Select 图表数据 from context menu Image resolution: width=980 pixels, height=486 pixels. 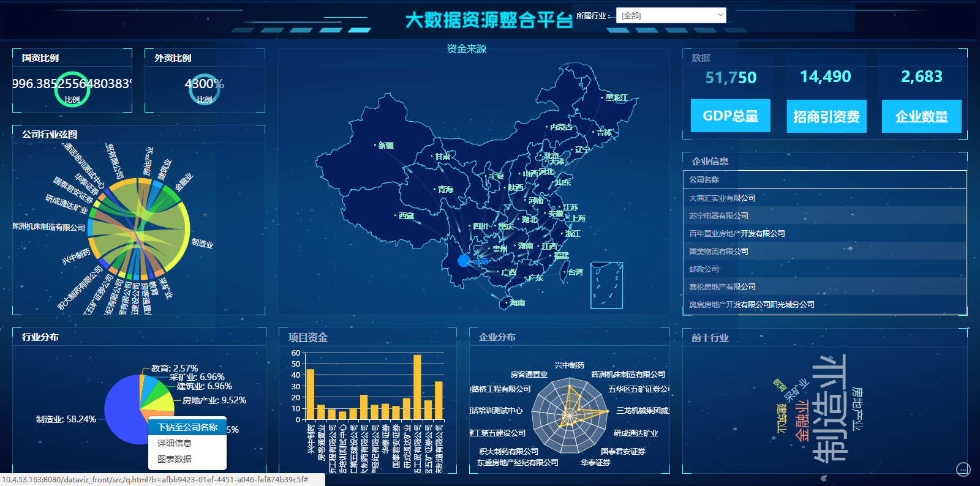187,459
